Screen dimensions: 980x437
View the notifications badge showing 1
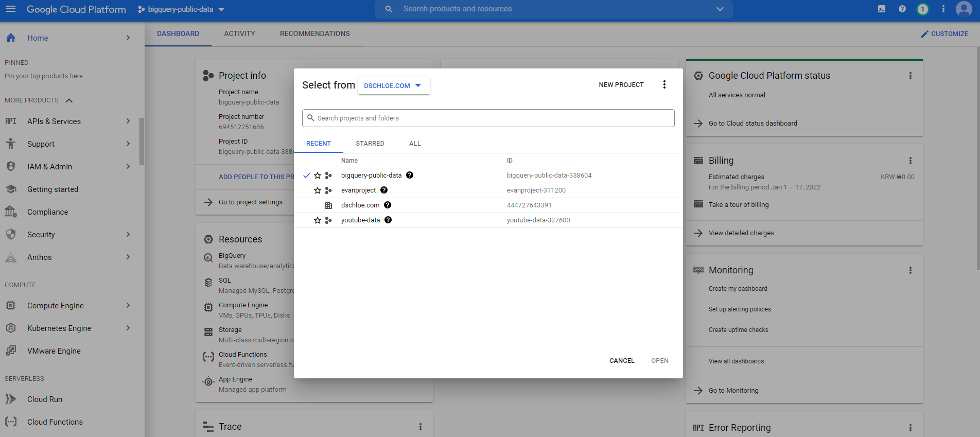[923, 9]
